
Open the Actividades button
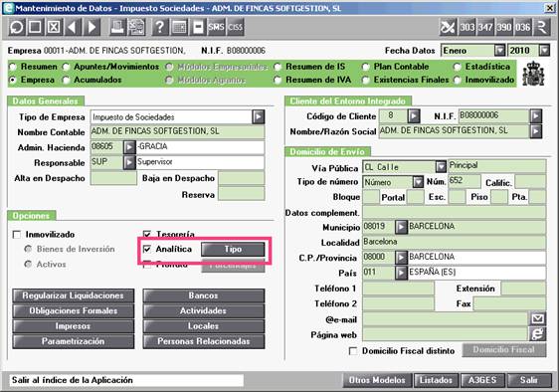[x=204, y=311]
